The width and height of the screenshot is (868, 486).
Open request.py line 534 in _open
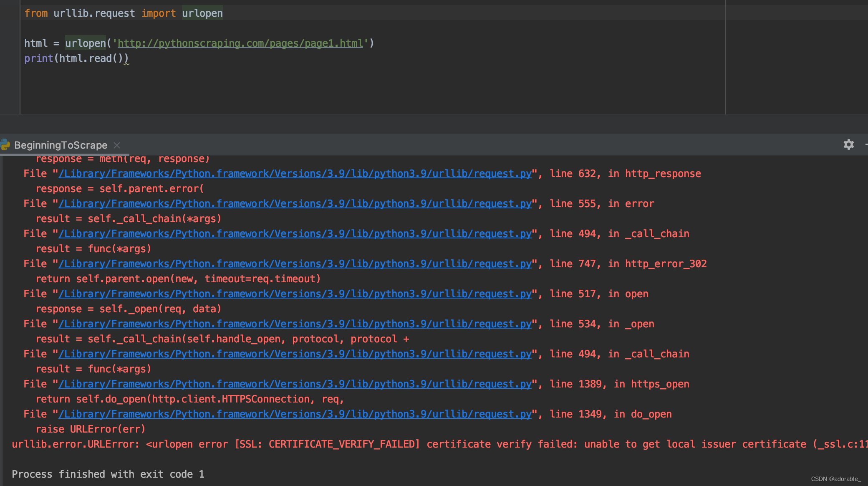(294, 324)
